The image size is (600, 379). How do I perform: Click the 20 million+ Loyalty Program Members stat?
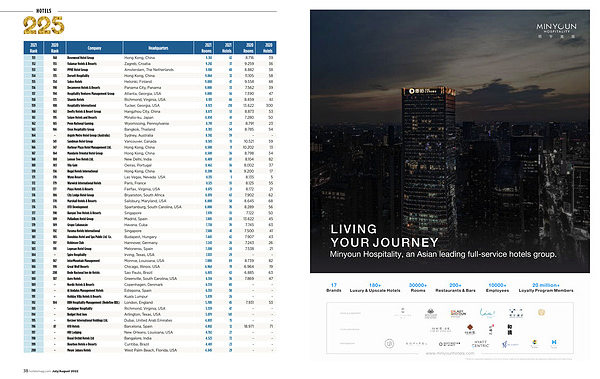pos(546,288)
